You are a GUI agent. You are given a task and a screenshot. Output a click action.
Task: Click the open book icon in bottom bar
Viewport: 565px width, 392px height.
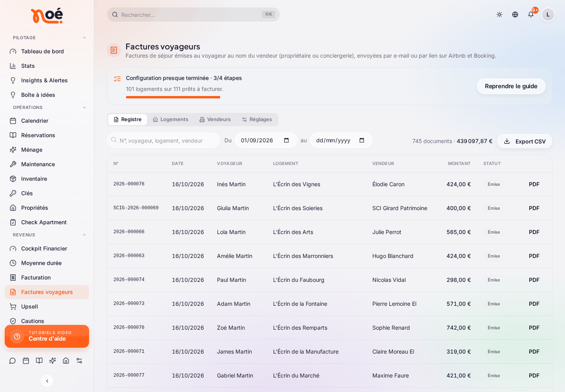pyautogui.click(x=39, y=361)
